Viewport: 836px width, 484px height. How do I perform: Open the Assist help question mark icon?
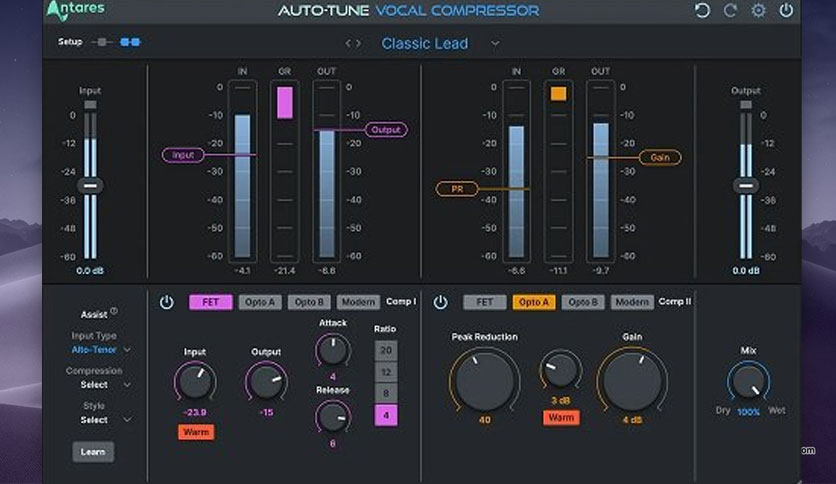click(114, 311)
